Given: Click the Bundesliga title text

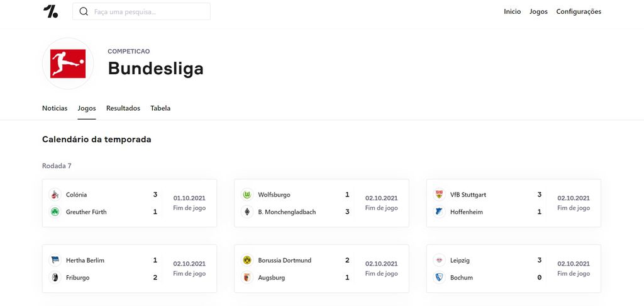Looking at the screenshot, I should click(156, 68).
